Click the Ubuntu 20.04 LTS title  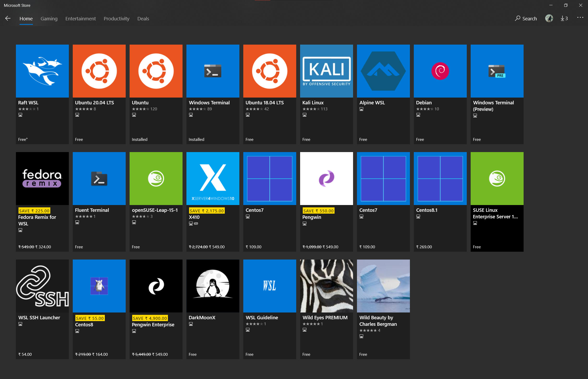click(94, 103)
